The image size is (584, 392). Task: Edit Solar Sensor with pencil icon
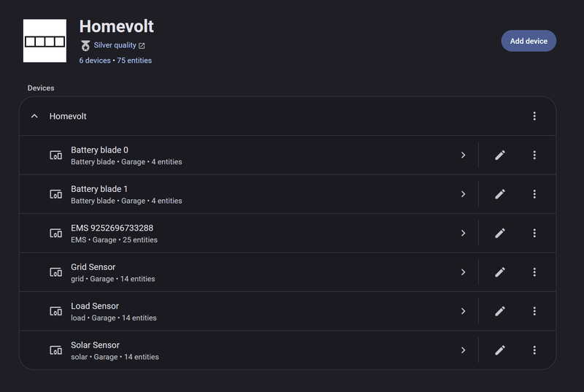pos(500,350)
